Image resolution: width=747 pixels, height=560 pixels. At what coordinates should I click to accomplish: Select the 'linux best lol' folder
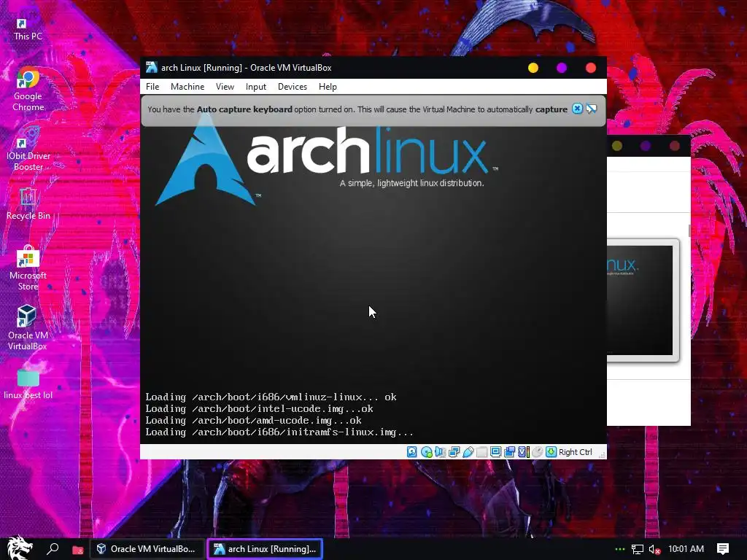[x=28, y=384]
